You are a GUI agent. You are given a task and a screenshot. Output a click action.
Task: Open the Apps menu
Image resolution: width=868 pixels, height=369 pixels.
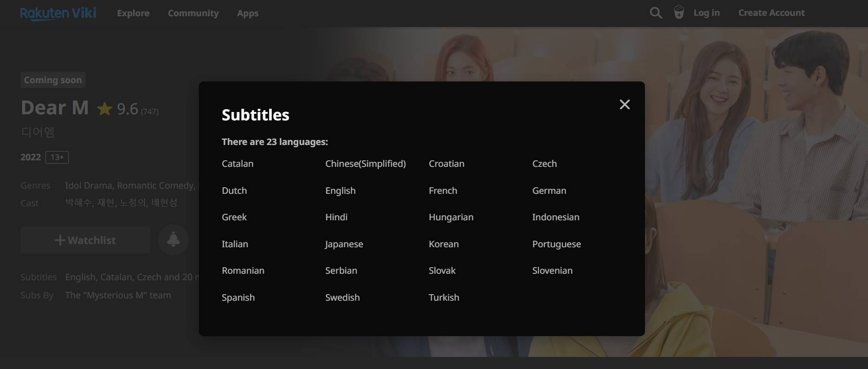click(248, 13)
